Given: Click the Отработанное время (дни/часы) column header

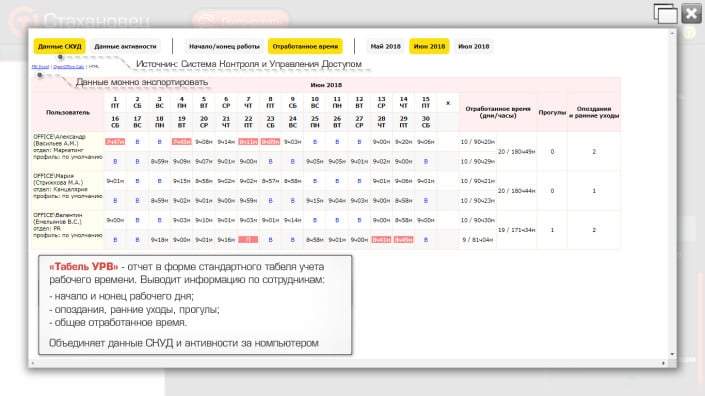Looking at the screenshot, I should click(x=498, y=112).
